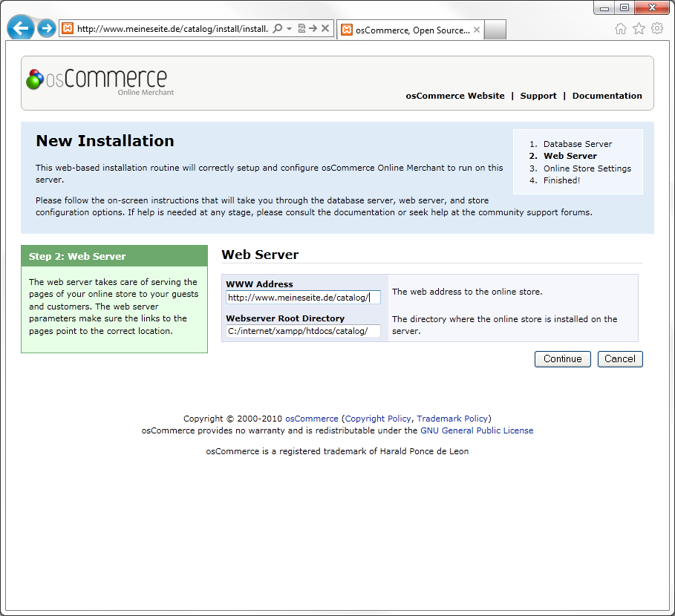The width and height of the screenshot is (675, 616).
Task: Open browser Tools gear menu
Action: (657, 29)
